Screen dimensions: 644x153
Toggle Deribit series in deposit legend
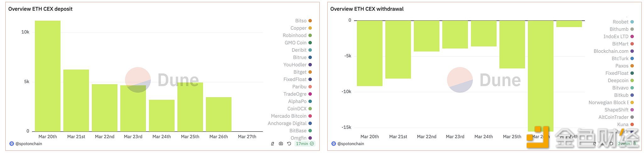299,50
